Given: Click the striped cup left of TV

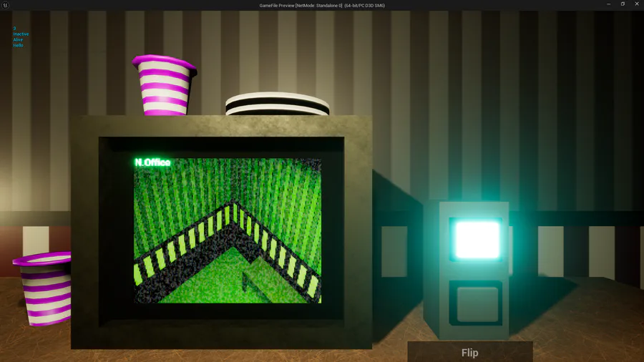Looking at the screenshot, I should click(43, 288).
